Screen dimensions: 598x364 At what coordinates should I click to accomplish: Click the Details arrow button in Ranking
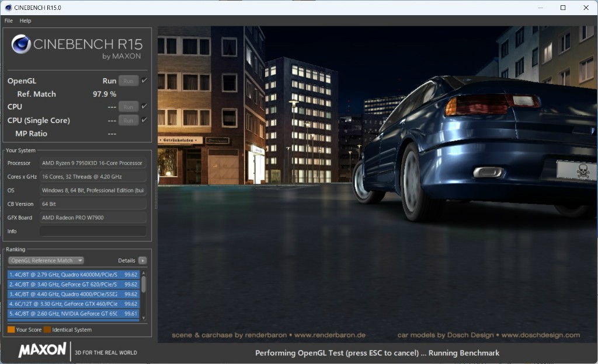tap(142, 261)
